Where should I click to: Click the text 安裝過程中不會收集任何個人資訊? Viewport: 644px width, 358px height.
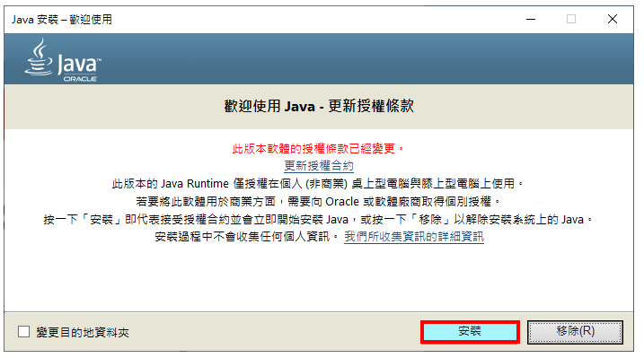click(246, 237)
